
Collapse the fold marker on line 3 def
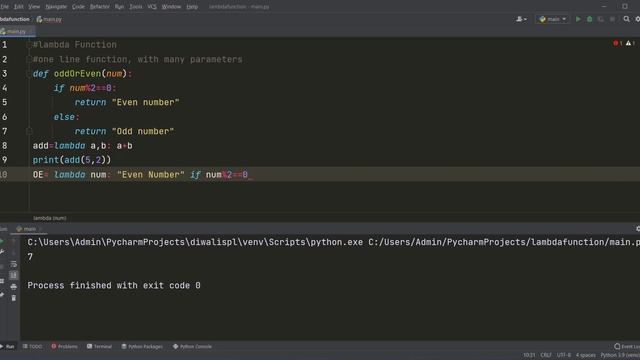pos(29,74)
